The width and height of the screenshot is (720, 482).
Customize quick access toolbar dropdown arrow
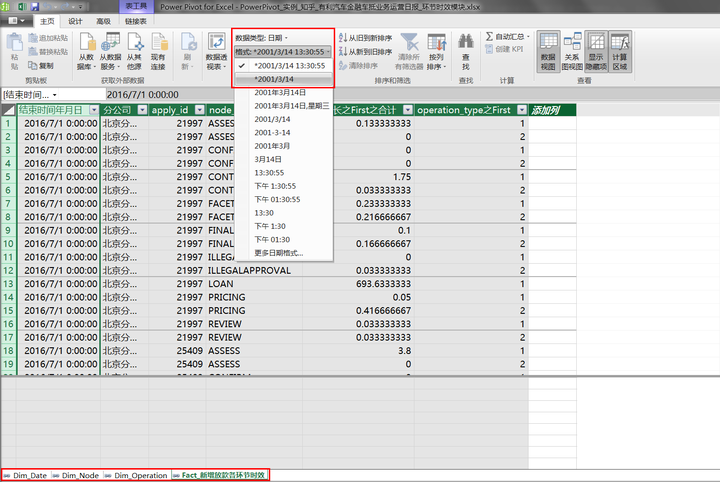pos(80,7)
